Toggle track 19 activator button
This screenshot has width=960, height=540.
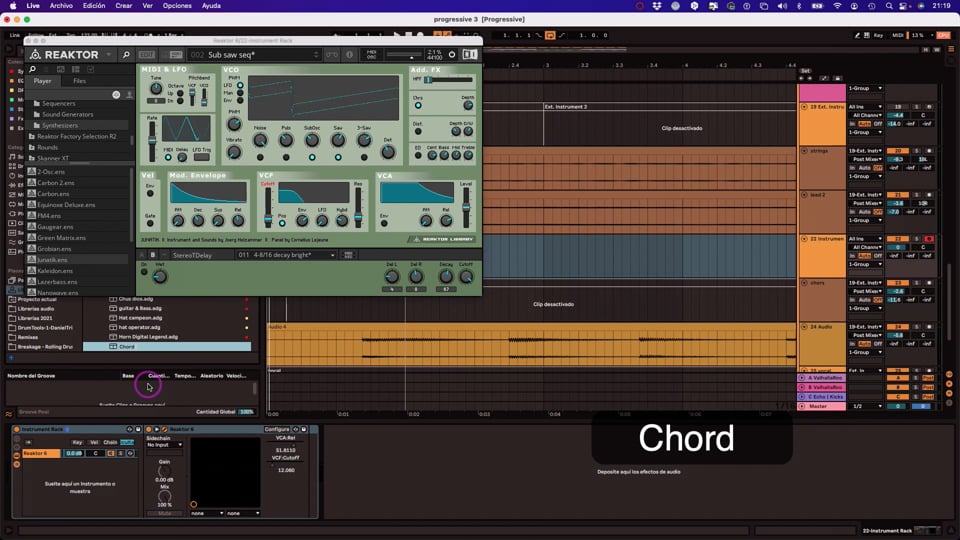(898, 107)
